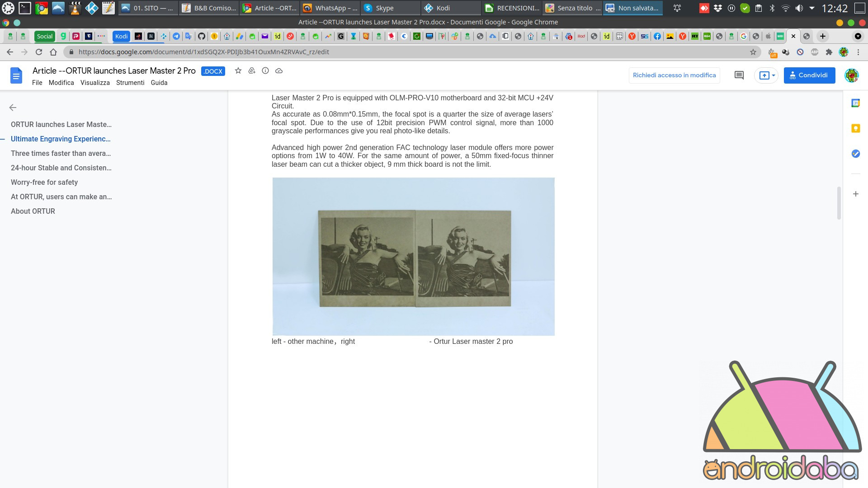
Task: Open the Google Calendar side panel
Action: point(855,103)
